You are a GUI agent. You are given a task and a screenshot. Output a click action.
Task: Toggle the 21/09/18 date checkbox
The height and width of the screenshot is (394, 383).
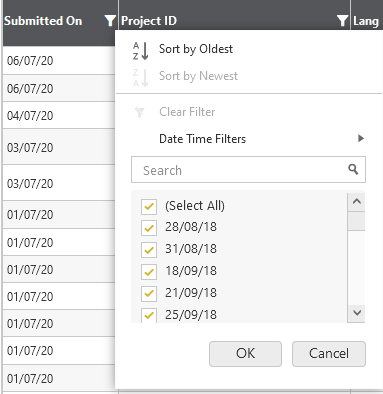click(x=149, y=293)
